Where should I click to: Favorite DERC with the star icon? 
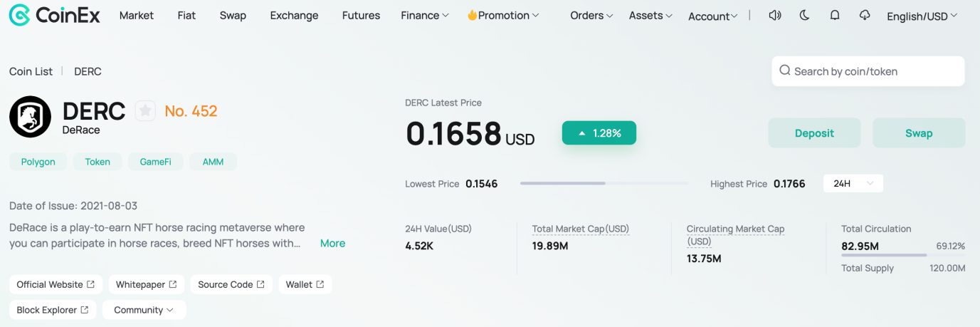145,110
